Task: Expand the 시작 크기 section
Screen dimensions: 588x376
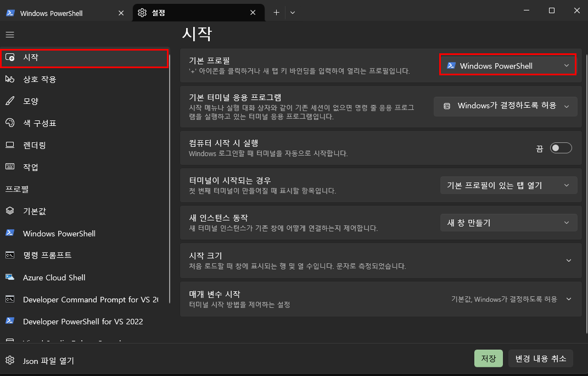Action: click(568, 261)
